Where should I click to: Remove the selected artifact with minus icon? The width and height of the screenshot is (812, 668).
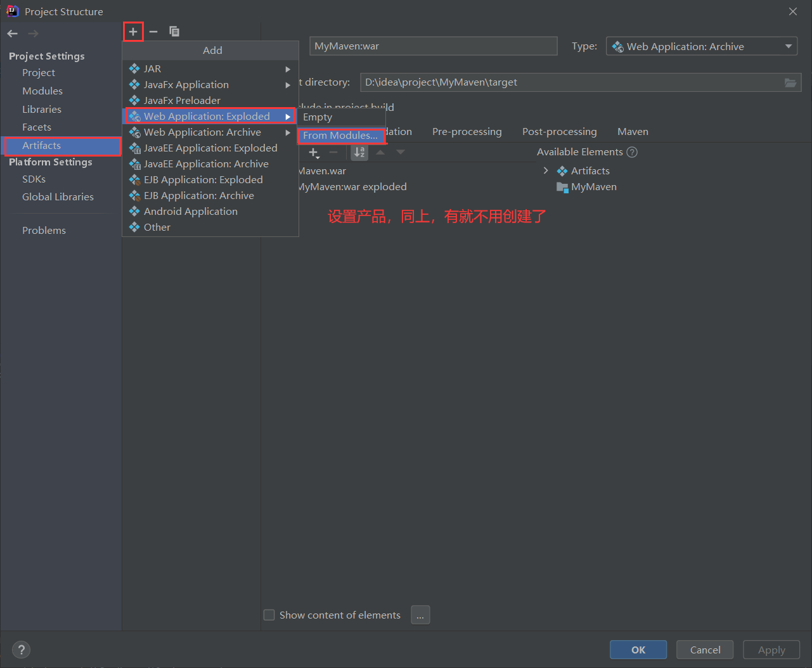point(153,32)
